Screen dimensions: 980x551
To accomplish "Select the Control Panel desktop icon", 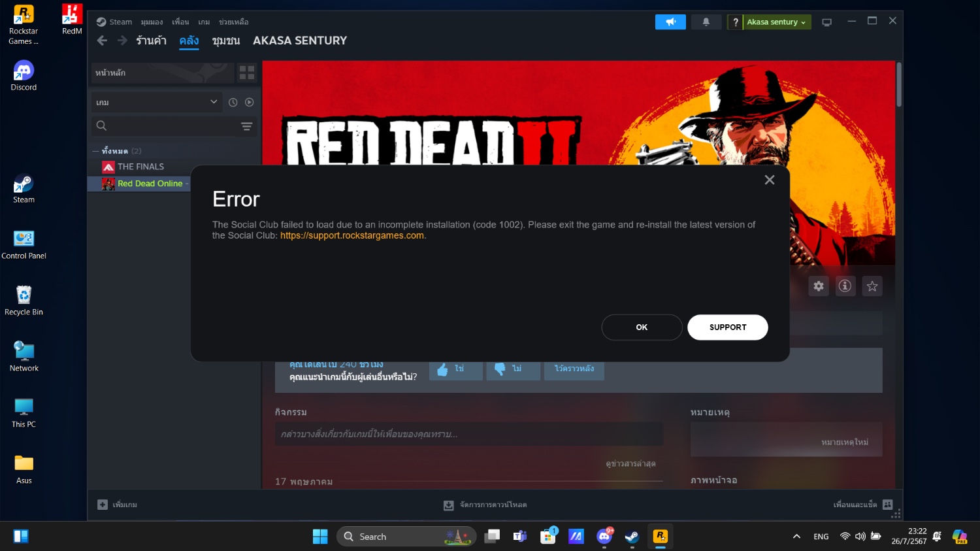I will point(24,245).
